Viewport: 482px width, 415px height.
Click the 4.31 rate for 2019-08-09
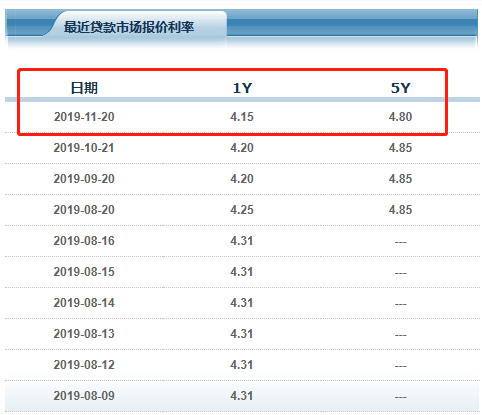[x=242, y=396]
